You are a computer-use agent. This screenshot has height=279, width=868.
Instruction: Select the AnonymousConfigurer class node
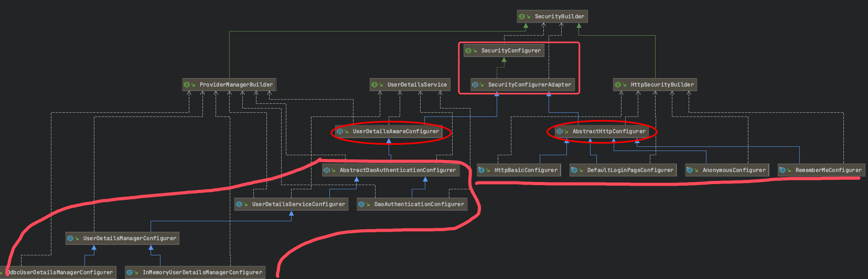coord(727,170)
